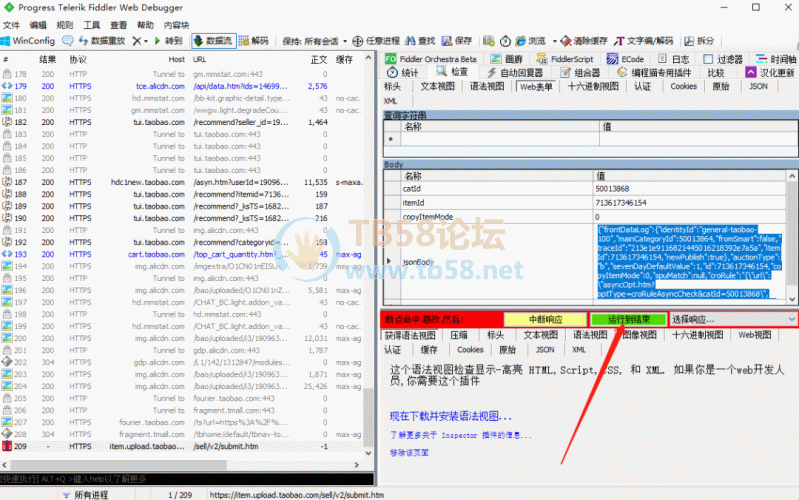Select session 193 cart.taobao.com row

point(183,254)
